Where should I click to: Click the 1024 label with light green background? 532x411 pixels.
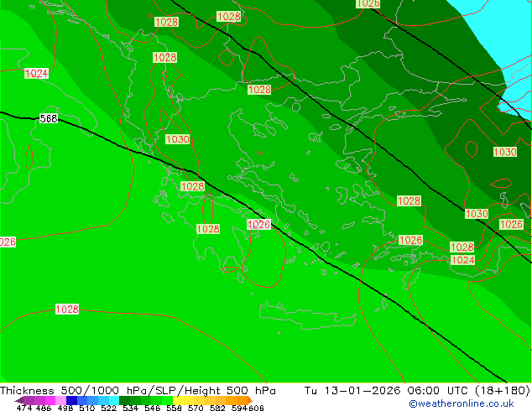[x=463, y=260]
